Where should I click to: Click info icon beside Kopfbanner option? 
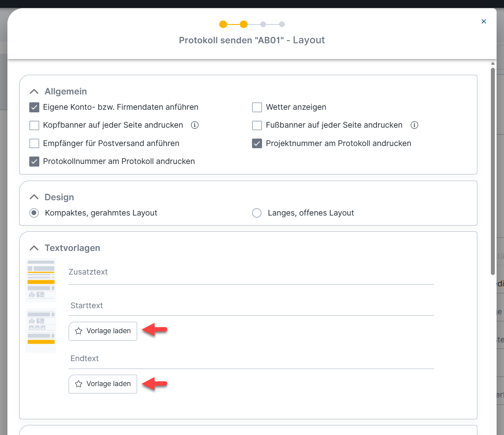click(195, 125)
